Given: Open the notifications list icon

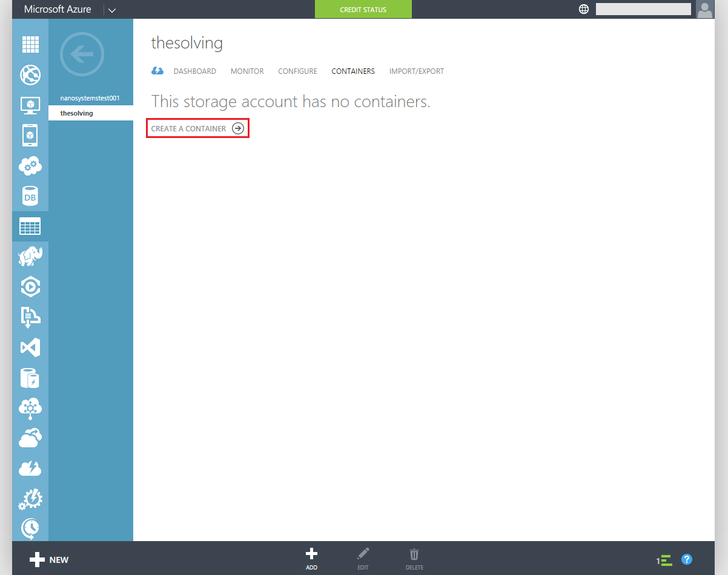Looking at the screenshot, I should 664,560.
